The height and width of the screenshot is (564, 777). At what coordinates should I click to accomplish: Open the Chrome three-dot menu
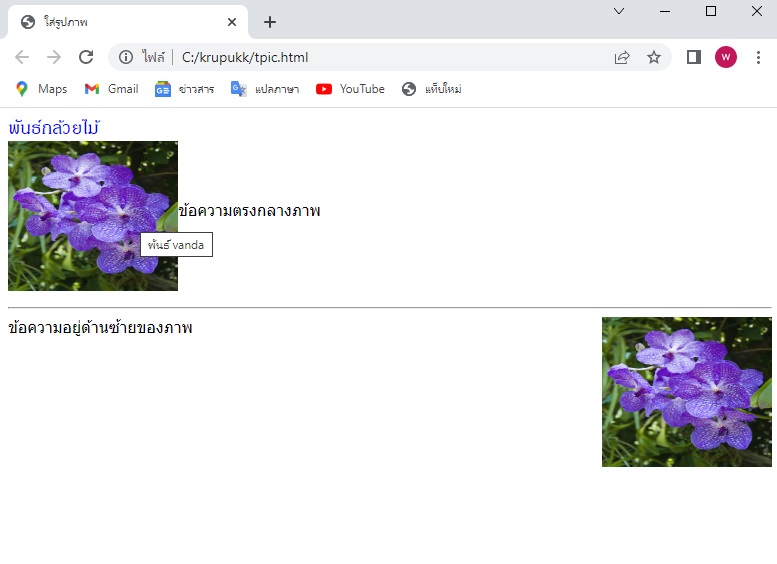tap(758, 57)
